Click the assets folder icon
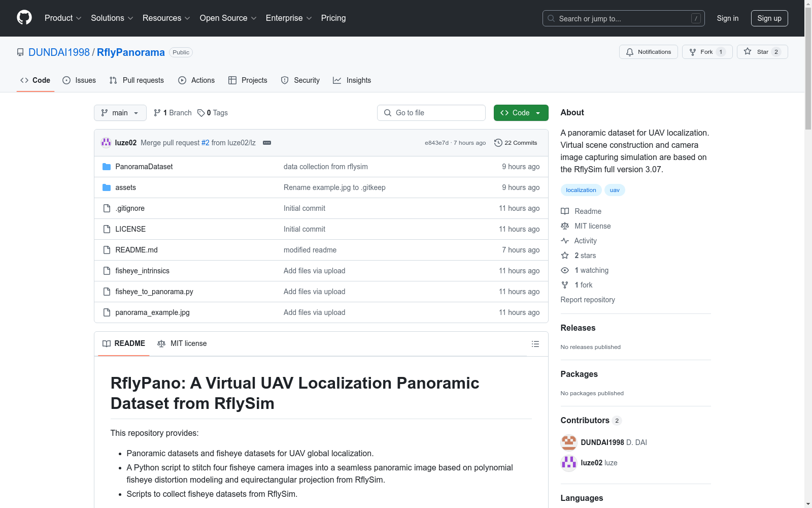The width and height of the screenshot is (812, 508). point(107,187)
